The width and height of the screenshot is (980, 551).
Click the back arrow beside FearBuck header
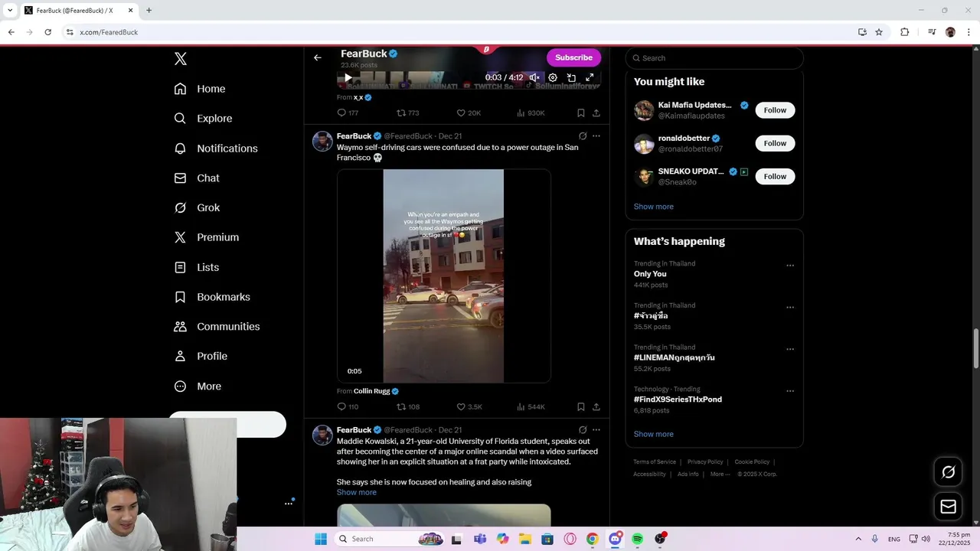click(318, 57)
